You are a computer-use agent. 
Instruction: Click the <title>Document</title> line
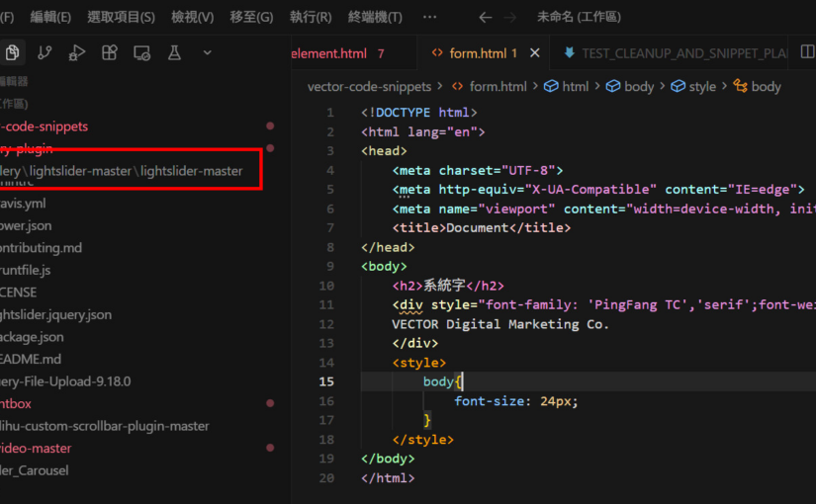point(482,228)
